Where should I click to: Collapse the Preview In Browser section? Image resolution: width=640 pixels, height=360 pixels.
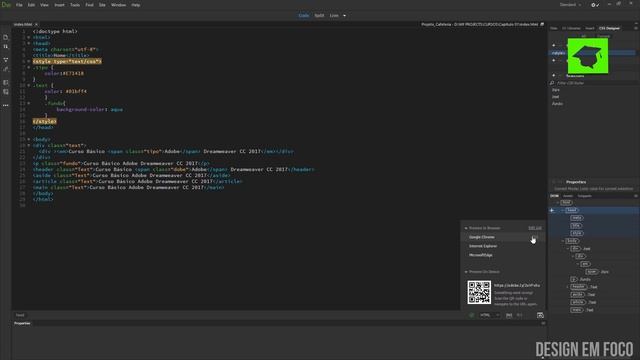tap(466, 228)
